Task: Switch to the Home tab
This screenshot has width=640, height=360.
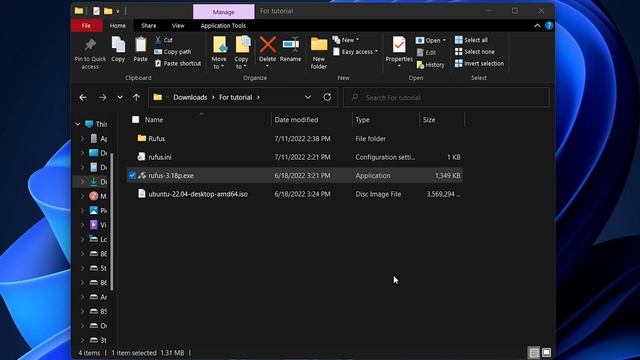Action: (x=118, y=26)
